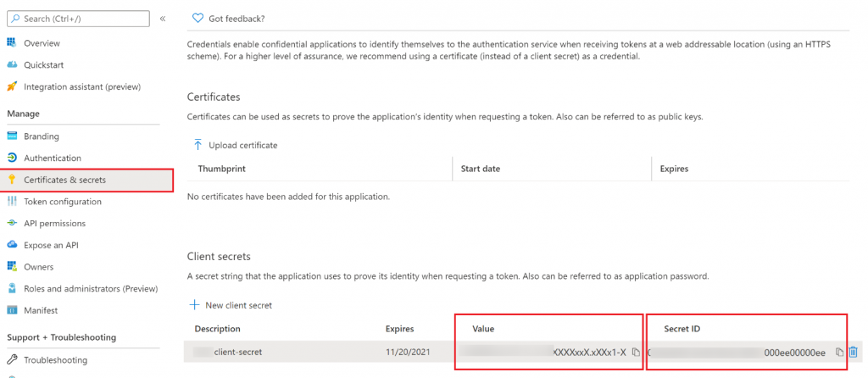
Task: Open Quickstart cloud icon
Action: (x=12, y=64)
